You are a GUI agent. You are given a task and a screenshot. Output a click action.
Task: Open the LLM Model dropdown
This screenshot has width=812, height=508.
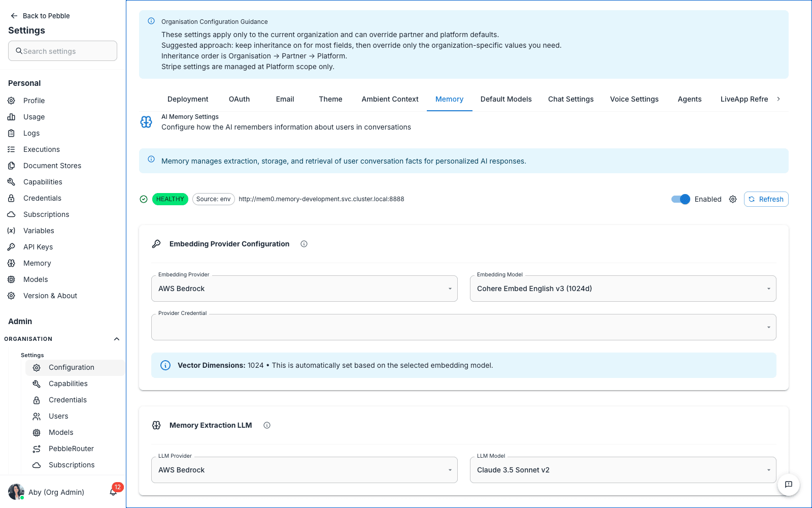623,470
